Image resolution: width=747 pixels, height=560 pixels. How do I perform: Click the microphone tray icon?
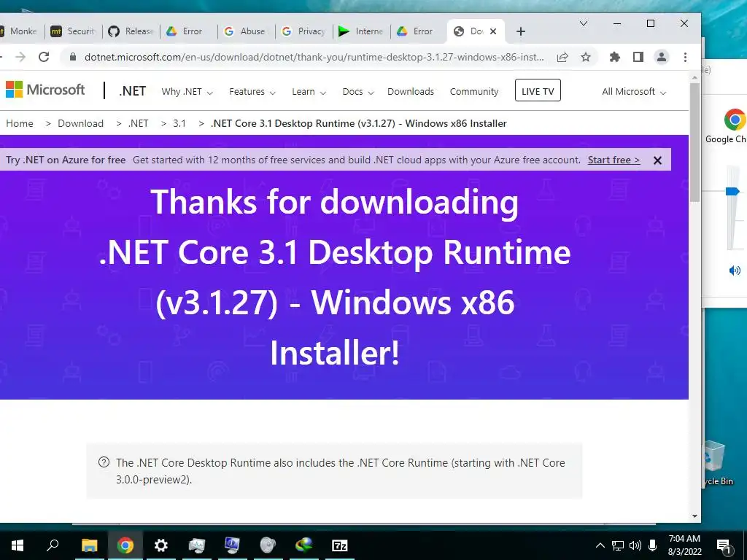[x=653, y=545]
